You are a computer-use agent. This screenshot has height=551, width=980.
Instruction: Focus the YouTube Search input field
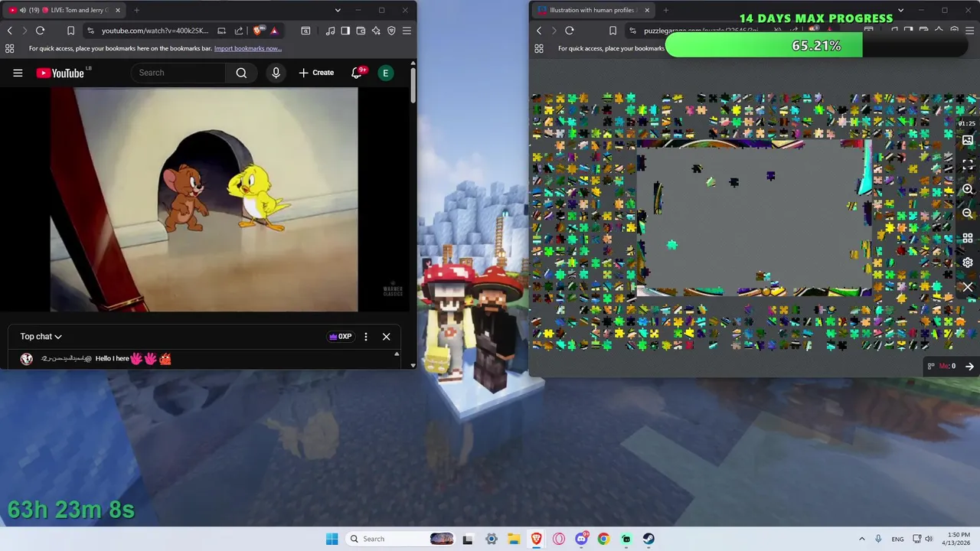(179, 73)
